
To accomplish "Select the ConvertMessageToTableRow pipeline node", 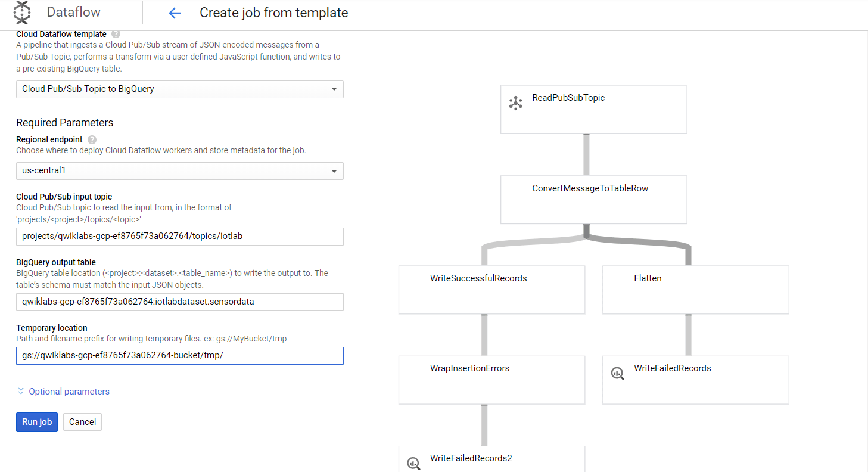I will click(593, 200).
